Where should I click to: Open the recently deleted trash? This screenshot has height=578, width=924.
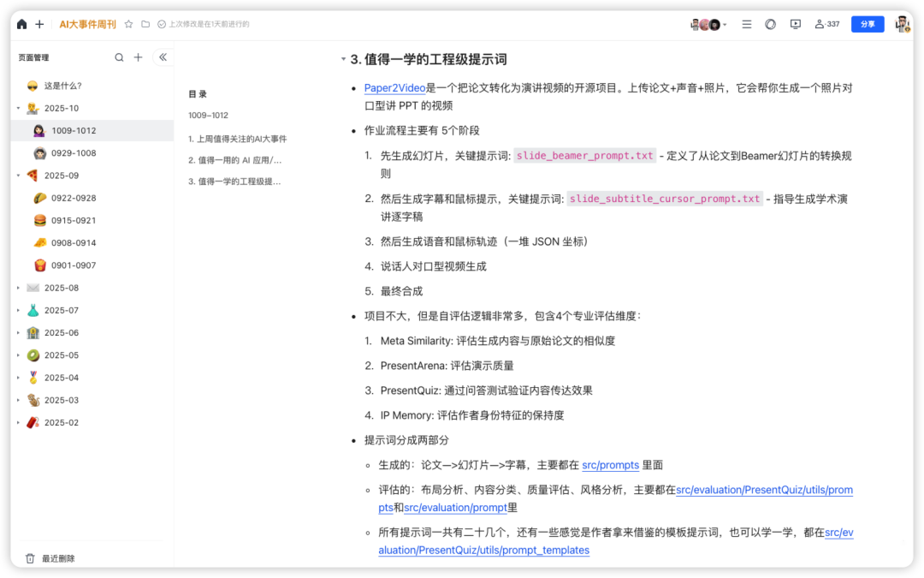pyautogui.click(x=57, y=558)
